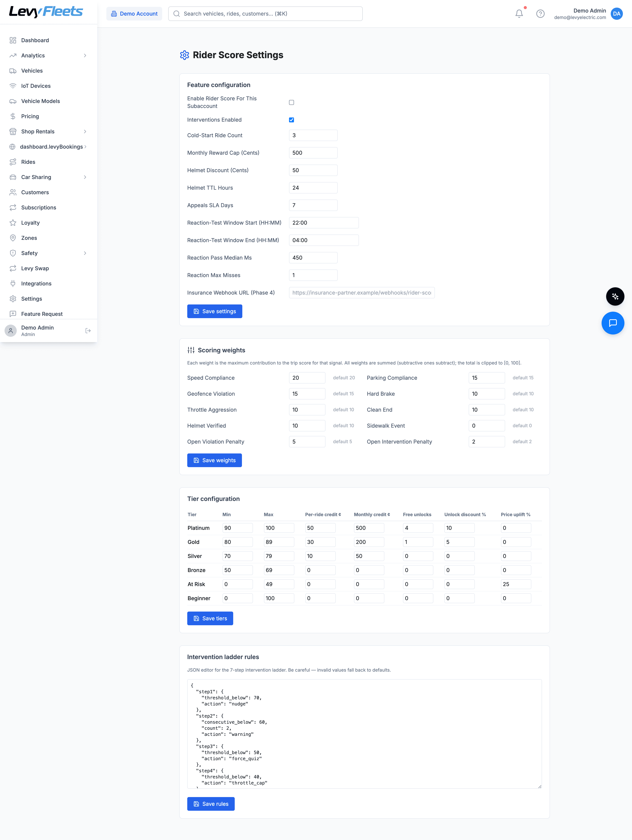Click the IoT Devices wifi icon
632x840 pixels.
click(13, 86)
